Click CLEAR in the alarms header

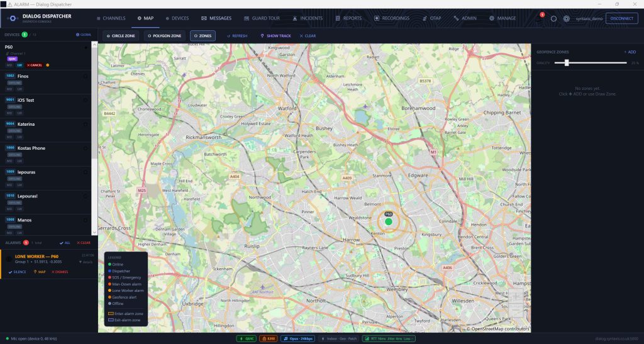click(x=84, y=243)
